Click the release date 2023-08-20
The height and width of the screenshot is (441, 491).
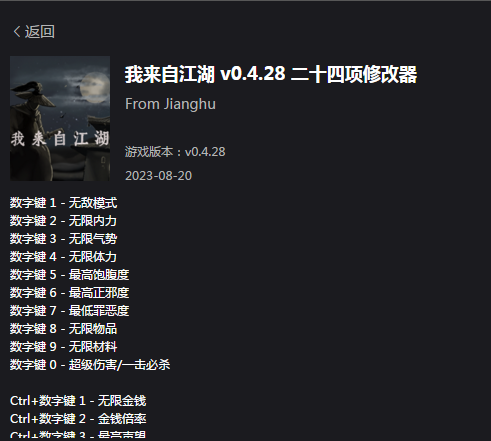pyautogui.click(x=158, y=176)
